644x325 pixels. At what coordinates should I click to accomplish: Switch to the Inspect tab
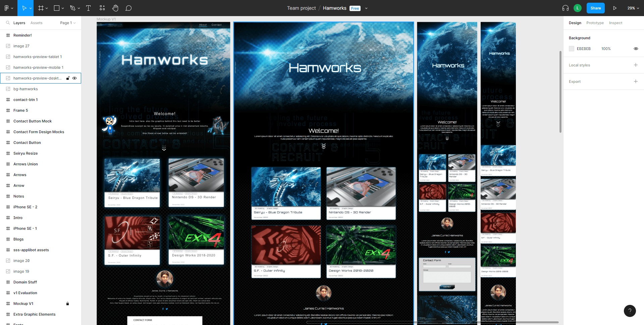click(x=615, y=23)
